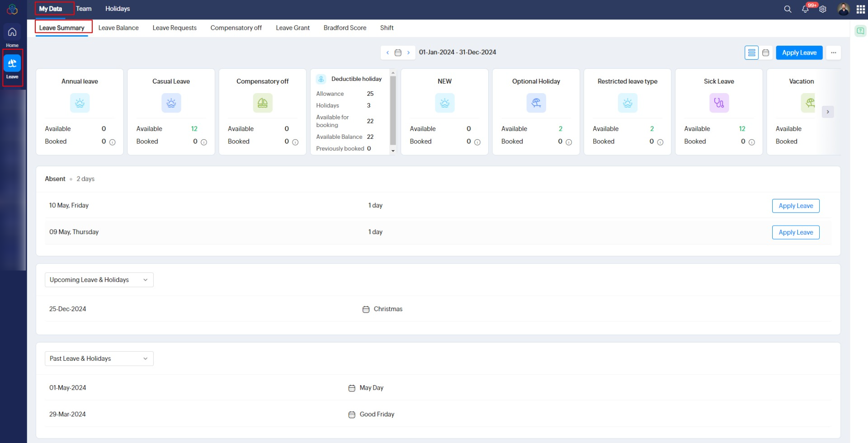Click the Deductible holiday card scrollbar

tap(393, 111)
